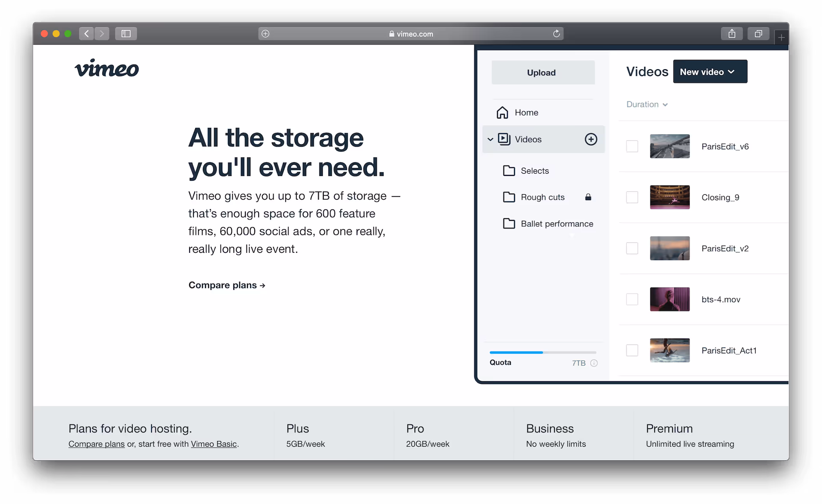Collapse the Videos tree chevron in sidebar

point(490,139)
